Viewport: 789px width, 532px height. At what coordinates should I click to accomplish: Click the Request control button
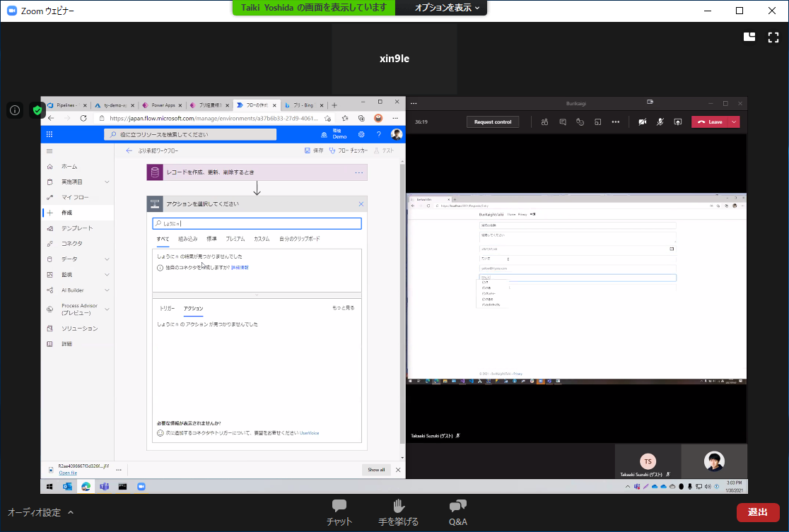pyautogui.click(x=493, y=122)
